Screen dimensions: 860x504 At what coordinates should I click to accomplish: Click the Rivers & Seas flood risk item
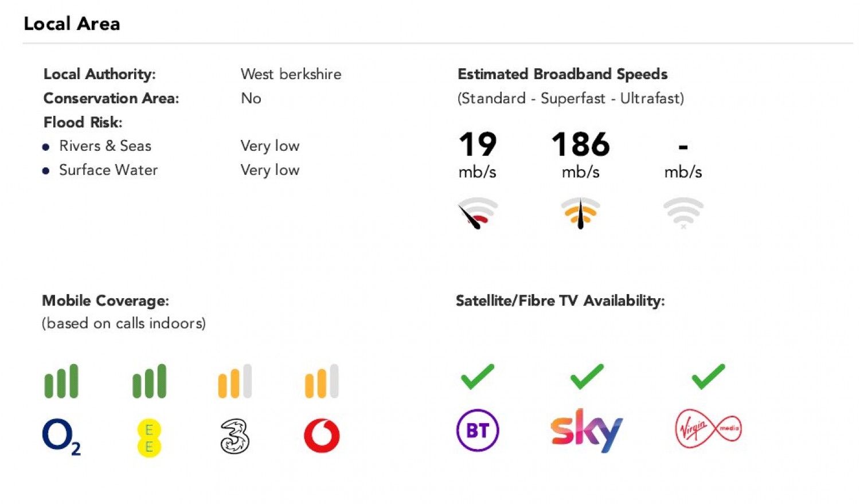105,146
